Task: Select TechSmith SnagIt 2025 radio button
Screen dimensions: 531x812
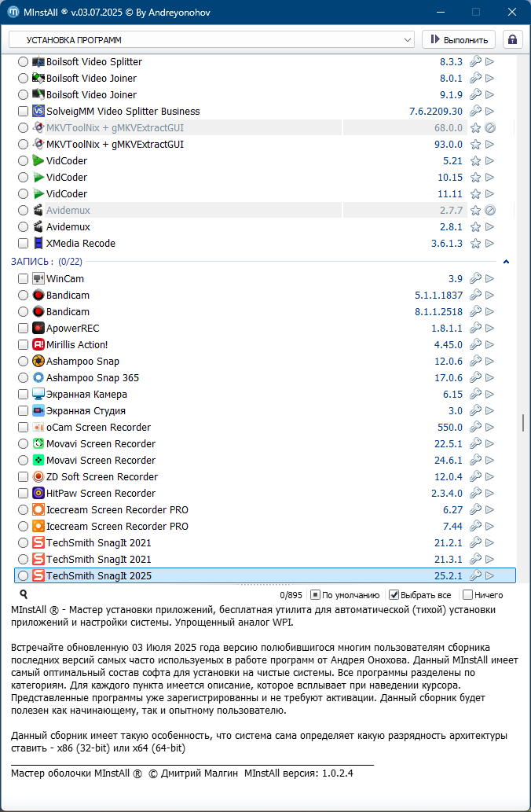Action: tap(23, 575)
